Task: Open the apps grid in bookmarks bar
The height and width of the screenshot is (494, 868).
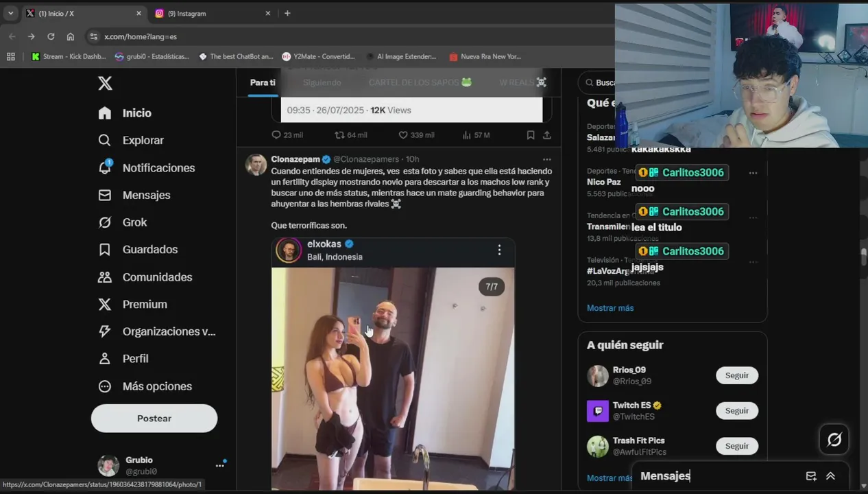Action: pos(10,56)
